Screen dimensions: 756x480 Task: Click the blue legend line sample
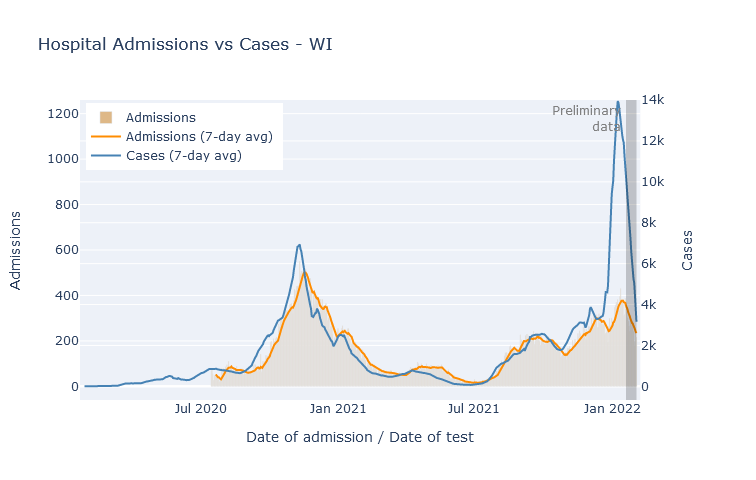[106, 156]
